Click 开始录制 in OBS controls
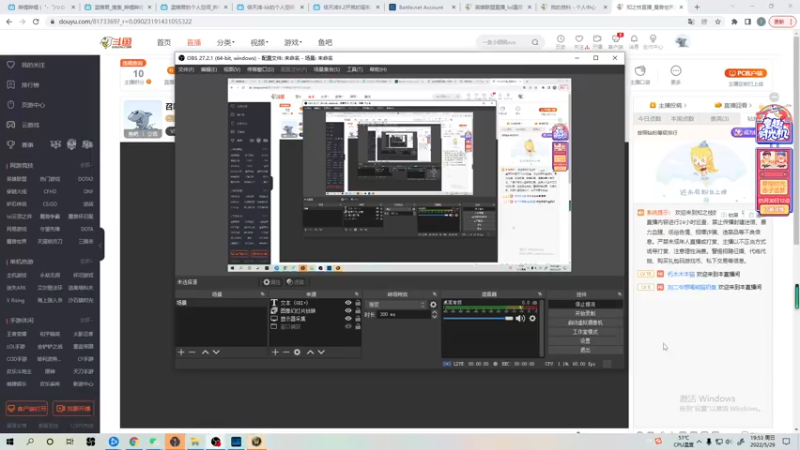Image resolution: width=800 pixels, height=450 pixels. coord(585,313)
